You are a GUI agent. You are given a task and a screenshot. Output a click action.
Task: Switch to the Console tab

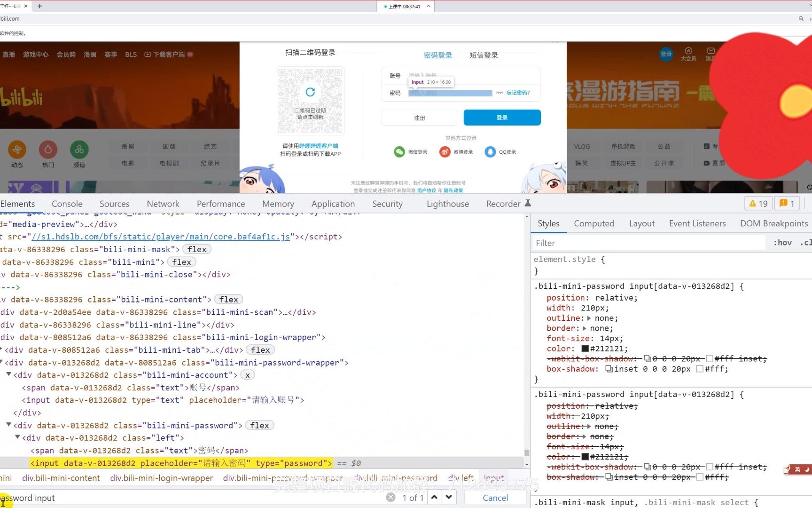pyautogui.click(x=67, y=204)
